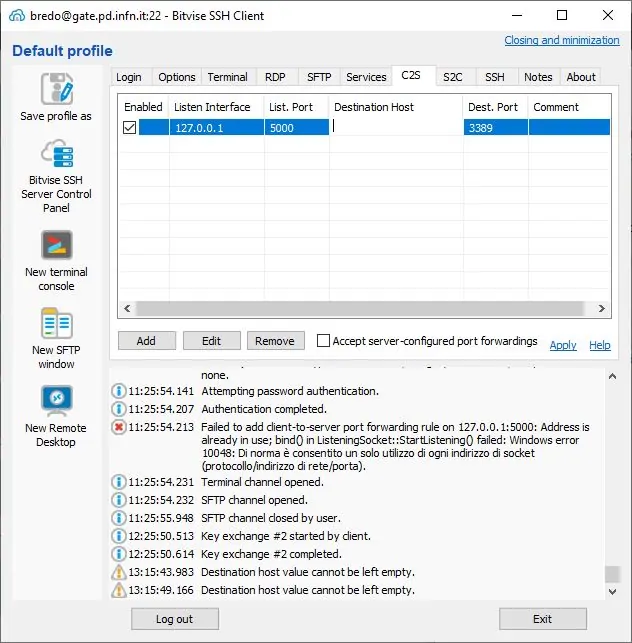This screenshot has height=643, width=632.
Task: Click the table's right scroll arrow
Action: tap(602, 308)
